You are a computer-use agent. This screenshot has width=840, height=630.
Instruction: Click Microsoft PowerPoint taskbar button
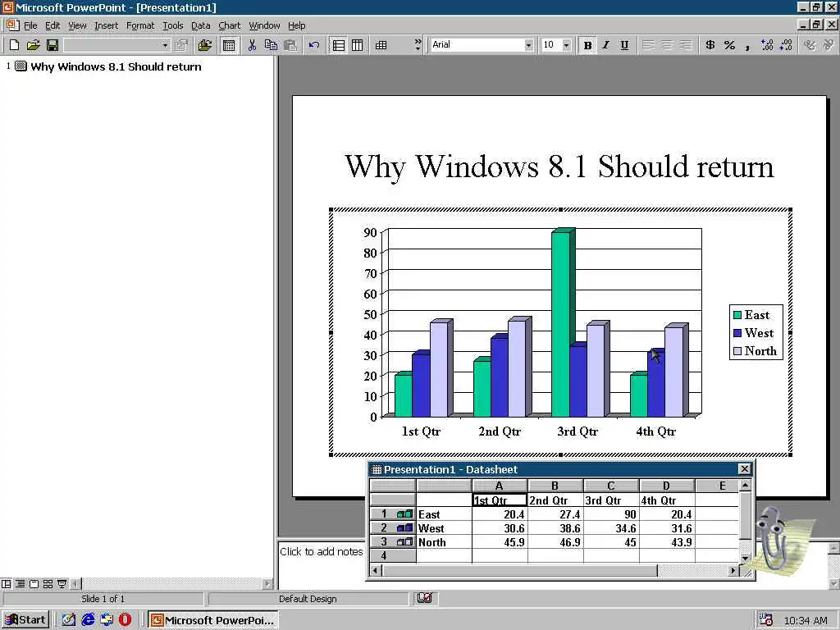coord(212,620)
